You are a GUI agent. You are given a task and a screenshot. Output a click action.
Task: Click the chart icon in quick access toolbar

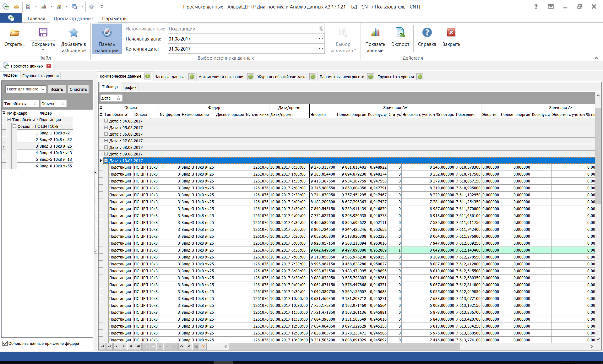[x=44, y=6]
